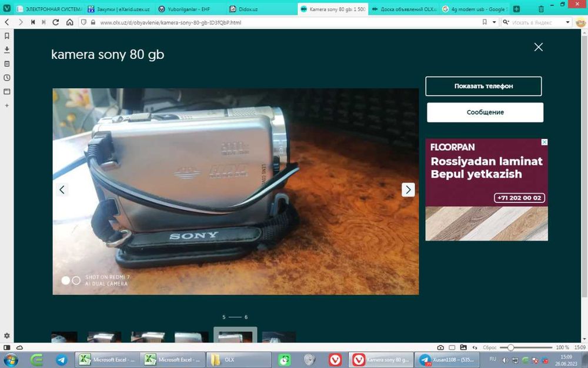Expand the search engine dropdown arrow
Image resolution: width=588 pixels, height=368 pixels.
[x=568, y=22]
